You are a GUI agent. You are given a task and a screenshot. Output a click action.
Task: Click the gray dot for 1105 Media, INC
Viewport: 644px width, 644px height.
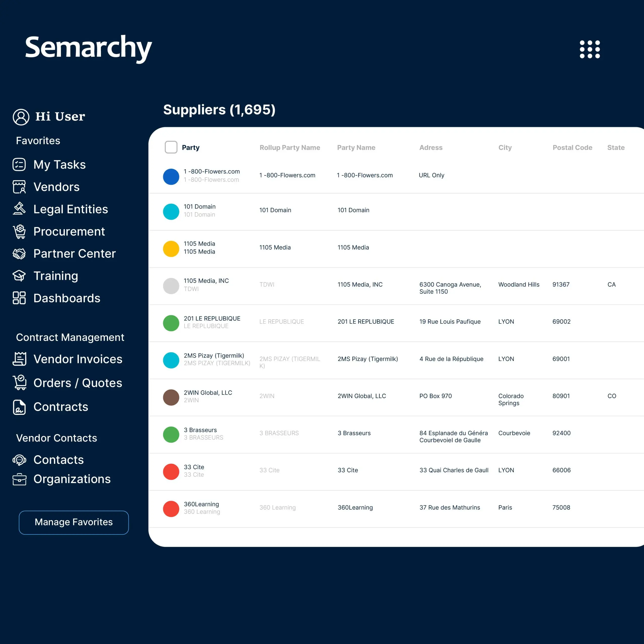tap(171, 286)
